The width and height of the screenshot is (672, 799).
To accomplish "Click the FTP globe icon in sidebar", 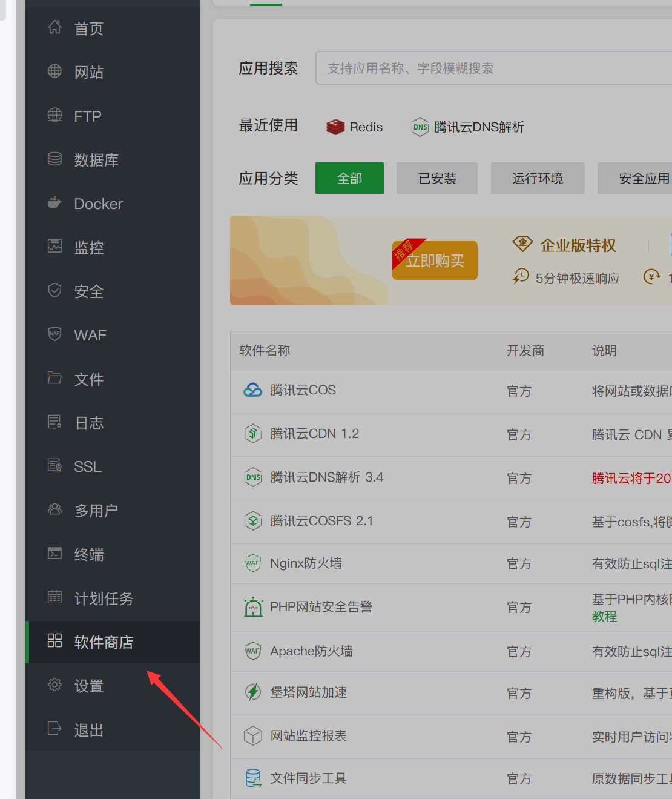I will coord(54,115).
